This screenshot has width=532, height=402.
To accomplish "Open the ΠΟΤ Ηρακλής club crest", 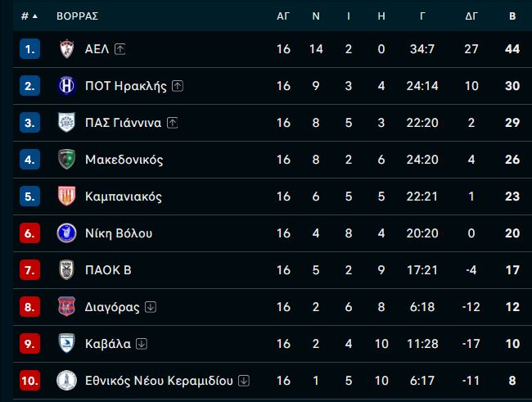I will [x=66, y=86].
